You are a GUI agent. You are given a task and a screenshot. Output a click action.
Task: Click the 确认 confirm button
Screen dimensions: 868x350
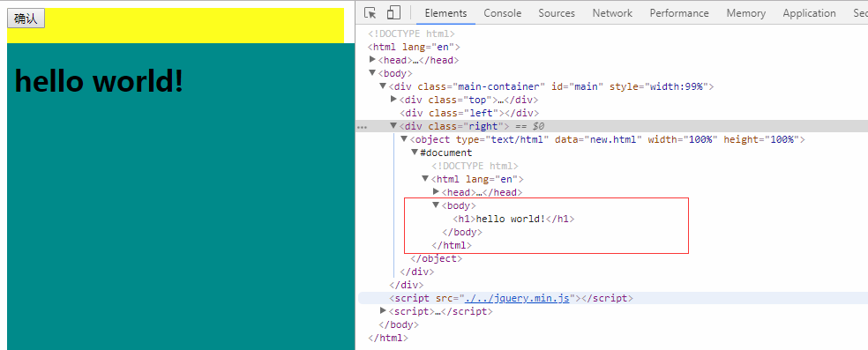tap(26, 19)
